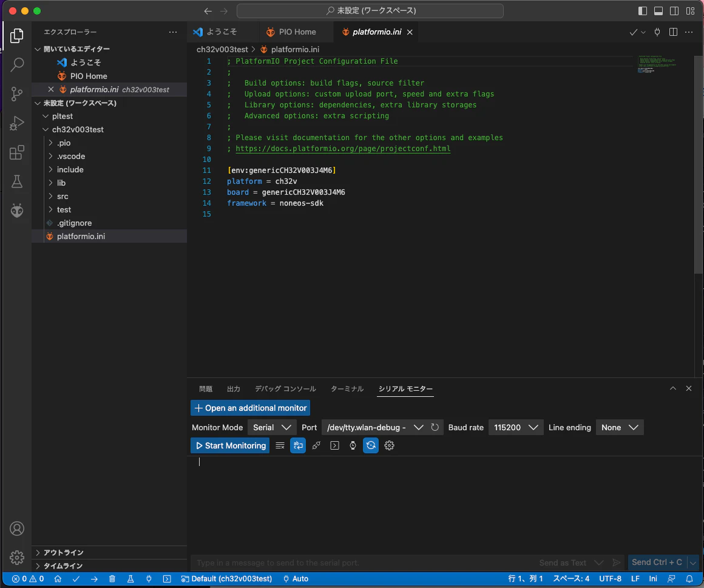Click the split editor icon
This screenshot has height=588, width=704.
[x=673, y=32]
